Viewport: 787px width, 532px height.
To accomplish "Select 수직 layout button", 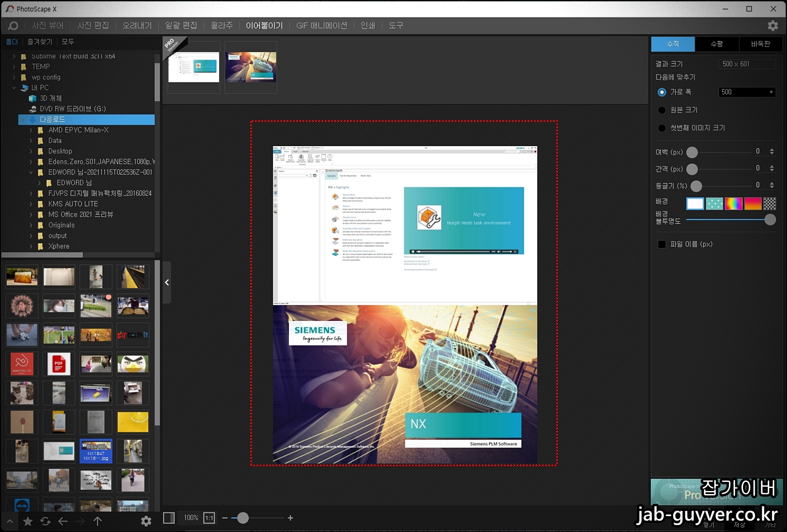I will point(673,44).
